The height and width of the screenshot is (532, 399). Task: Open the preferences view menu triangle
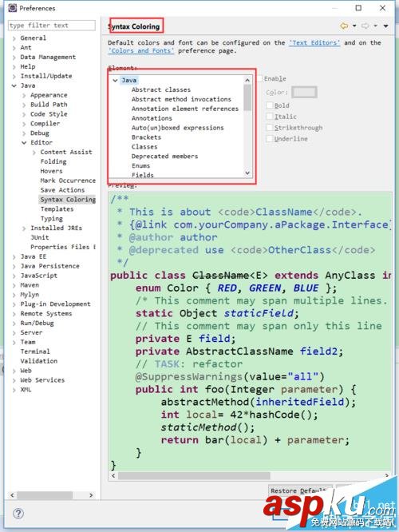(x=385, y=26)
